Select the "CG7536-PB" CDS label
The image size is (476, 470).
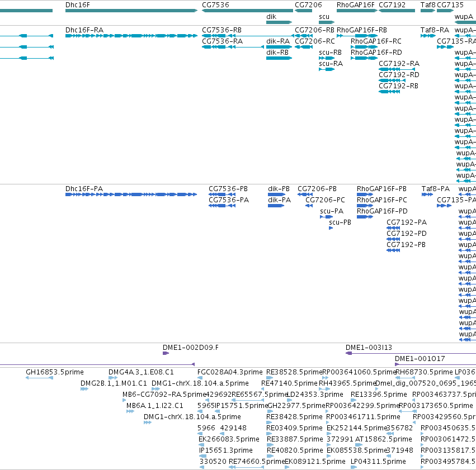[x=228, y=189]
